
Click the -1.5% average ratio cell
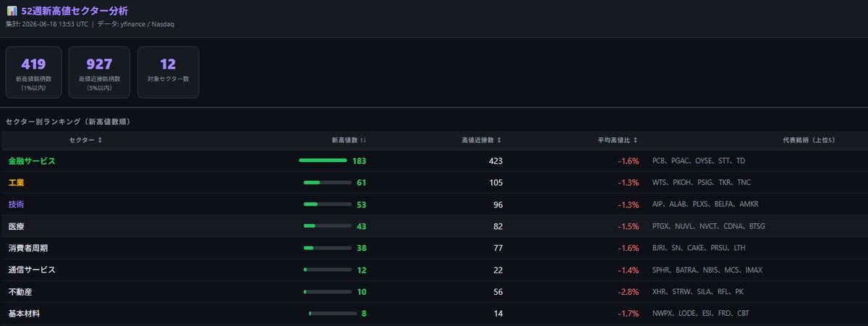tap(628, 226)
